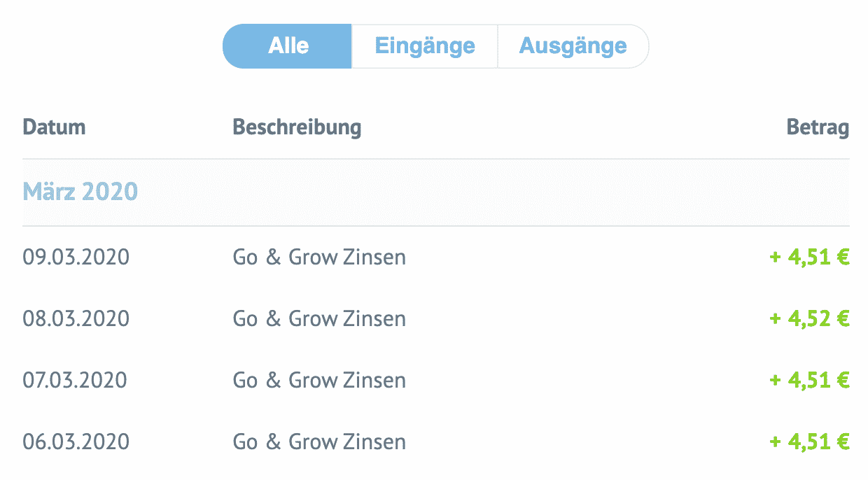Open the Go & Grow Zinsen entry from 07.03.2020

point(319,380)
